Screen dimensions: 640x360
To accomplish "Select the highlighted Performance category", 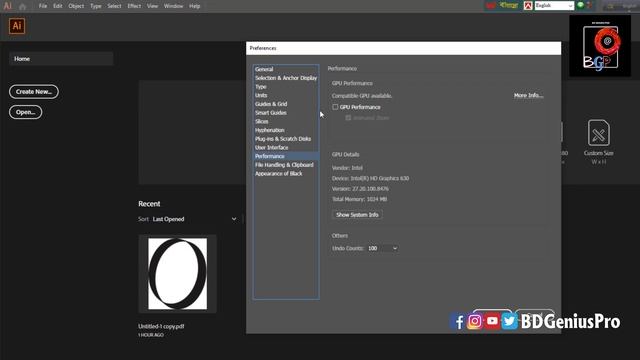I will (286, 156).
